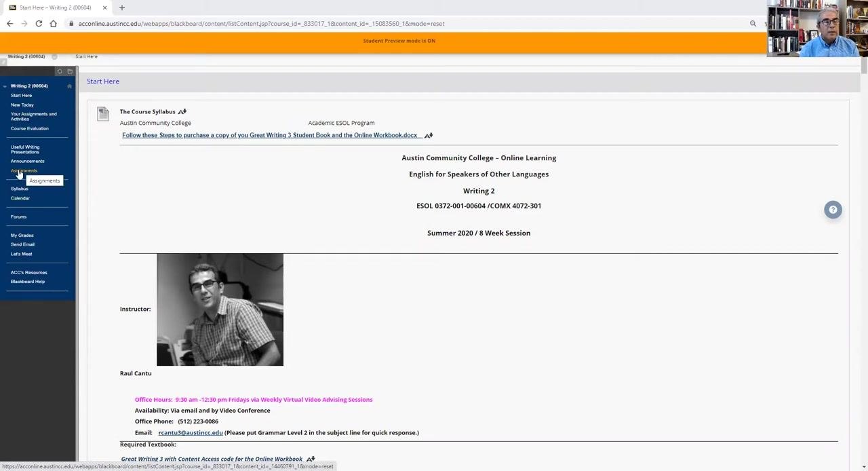Open Useful Writing Presentations
This screenshot has height=471, width=868.
25,149
